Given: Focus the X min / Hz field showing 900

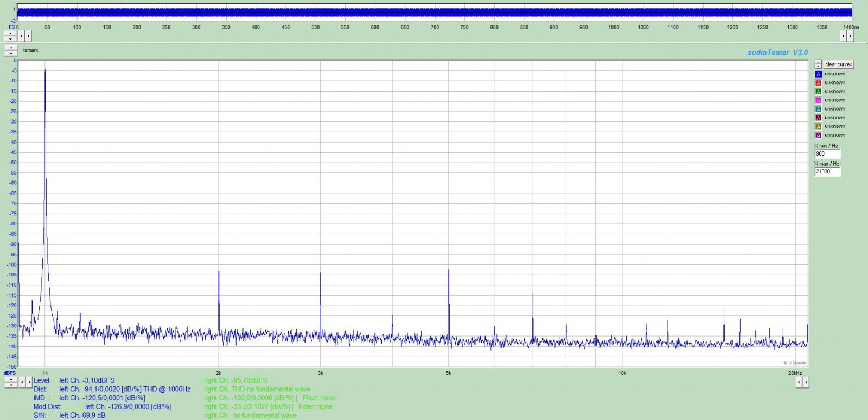Looking at the screenshot, I should [x=827, y=154].
